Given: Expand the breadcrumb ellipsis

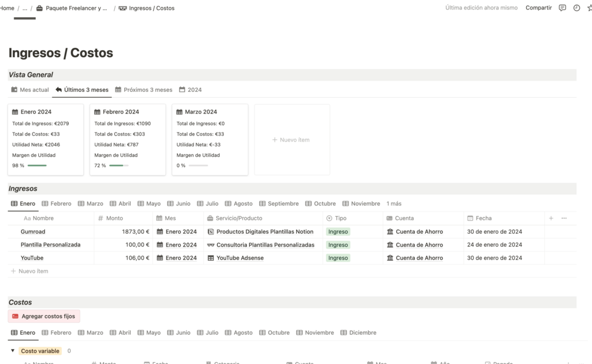Looking at the screenshot, I should click(25, 8).
